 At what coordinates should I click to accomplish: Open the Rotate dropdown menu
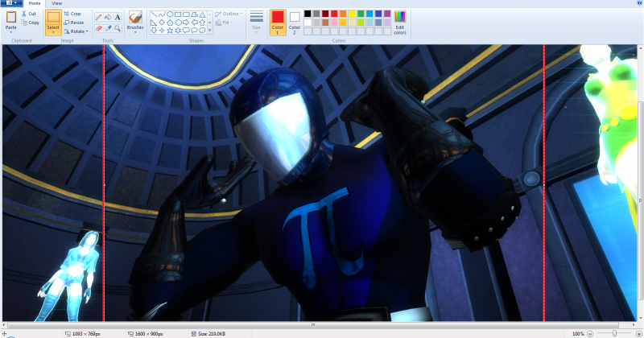[x=76, y=31]
